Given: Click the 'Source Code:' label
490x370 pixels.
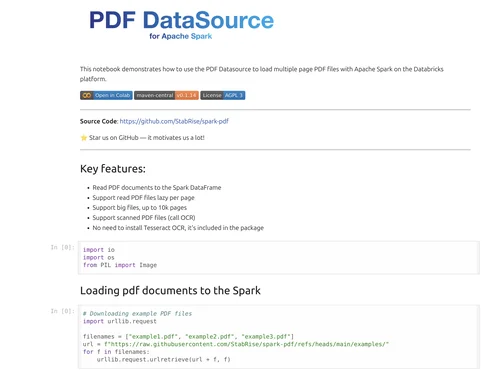Looking at the screenshot, I should click(99, 121).
